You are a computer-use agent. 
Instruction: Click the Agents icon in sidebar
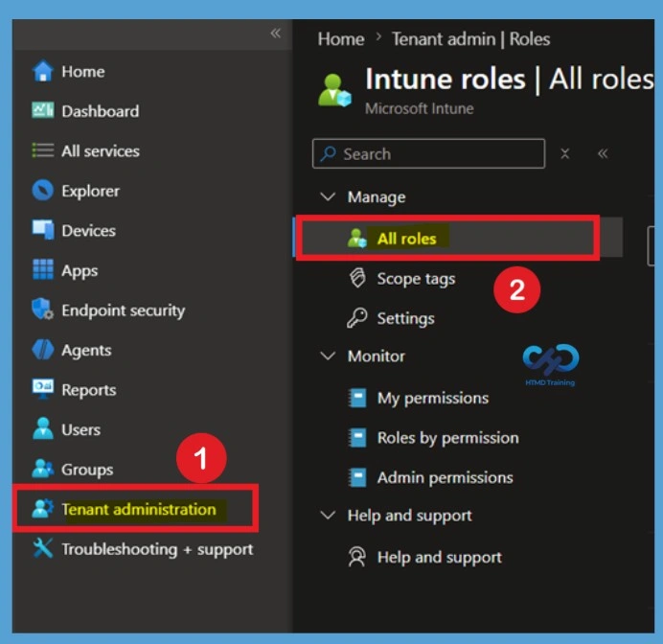click(x=43, y=350)
